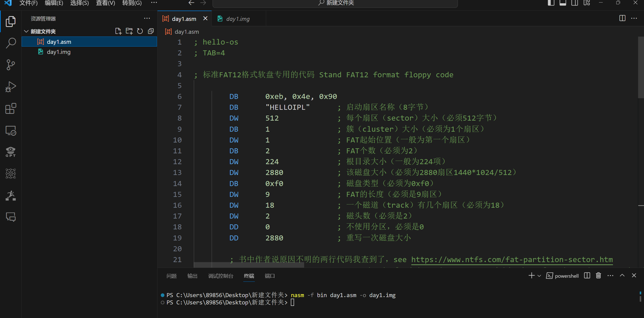Click the editor vertical scrollbar thumb
Screen dimensions: 644x318
[641, 67]
